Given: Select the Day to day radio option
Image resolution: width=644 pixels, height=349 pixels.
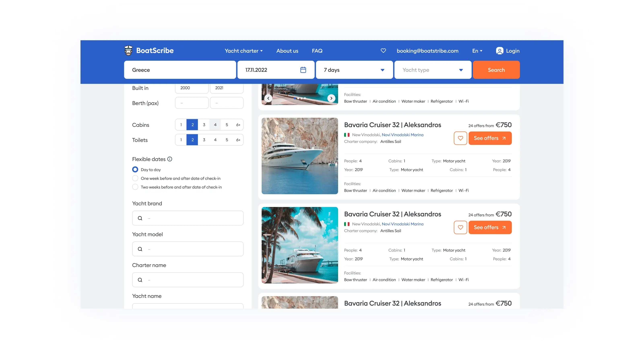Looking at the screenshot, I should coord(135,169).
